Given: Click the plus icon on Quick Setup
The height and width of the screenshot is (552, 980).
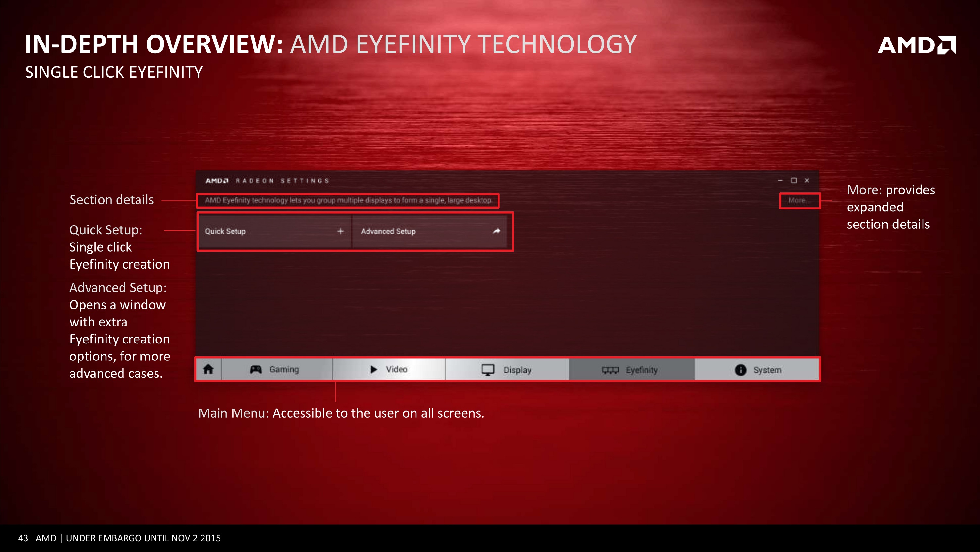Looking at the screenshot, I should (340, 231).
